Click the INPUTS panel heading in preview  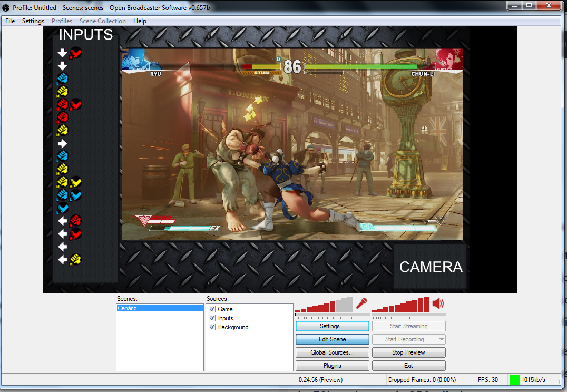(86, 35)
